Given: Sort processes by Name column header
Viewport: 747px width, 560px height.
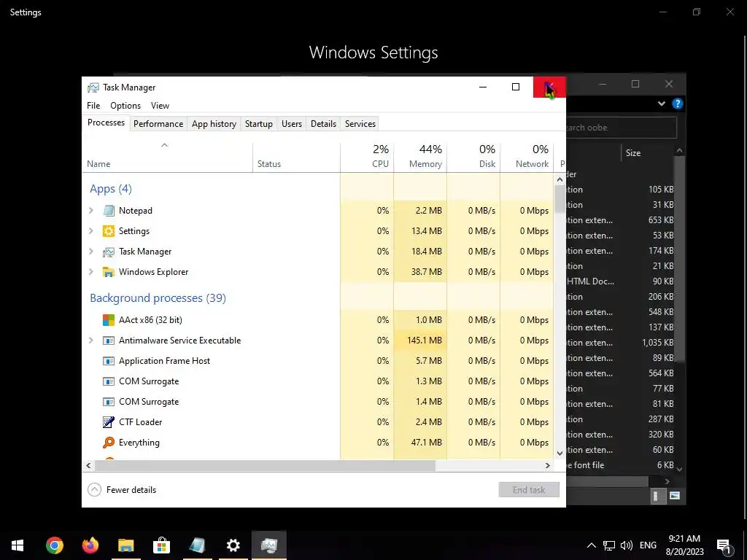Looking at the screenshot, I should click(167, 157).
